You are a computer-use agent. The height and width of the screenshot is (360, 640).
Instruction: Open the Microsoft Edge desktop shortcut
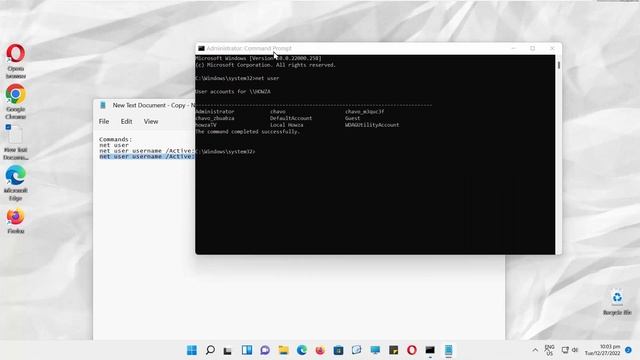[16, 183]
